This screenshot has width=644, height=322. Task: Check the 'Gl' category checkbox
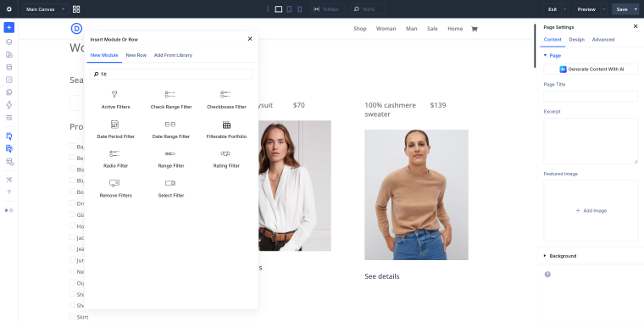pyautogui.click(x=72, y=214)
